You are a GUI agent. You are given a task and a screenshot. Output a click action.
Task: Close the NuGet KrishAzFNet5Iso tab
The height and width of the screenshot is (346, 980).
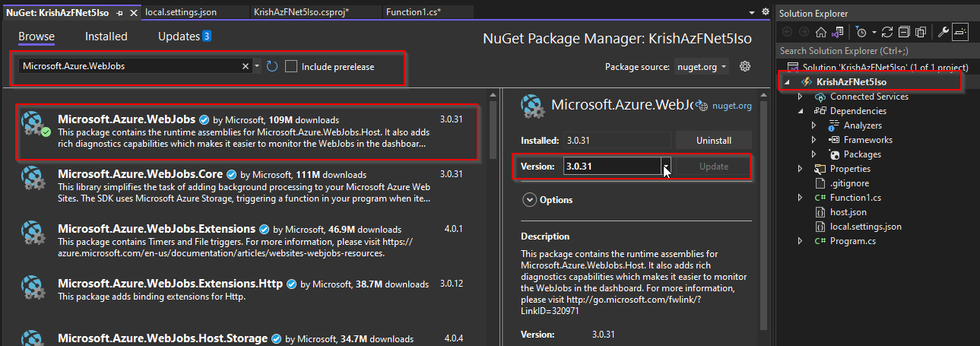tap(134, 13)
